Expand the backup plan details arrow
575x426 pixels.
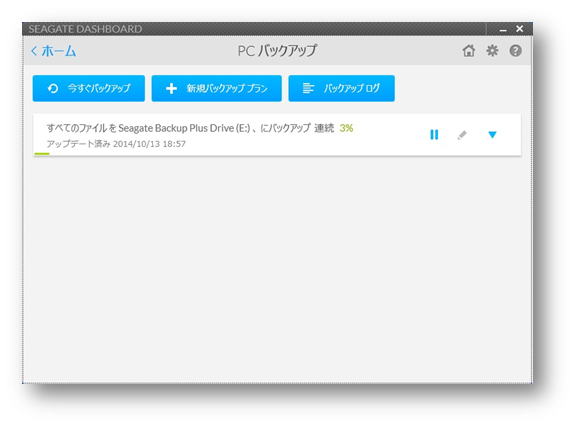[492, 135]
